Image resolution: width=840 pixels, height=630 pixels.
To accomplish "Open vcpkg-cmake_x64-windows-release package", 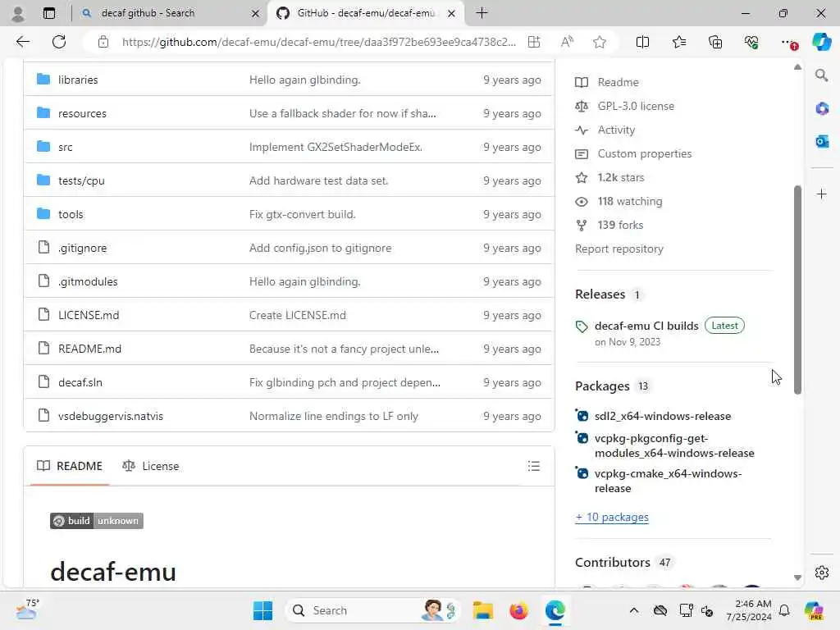I will 668,481.
